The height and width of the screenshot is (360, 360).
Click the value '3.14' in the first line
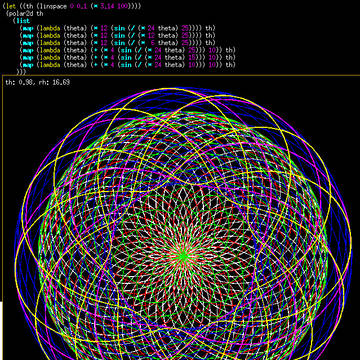[107, 6]
